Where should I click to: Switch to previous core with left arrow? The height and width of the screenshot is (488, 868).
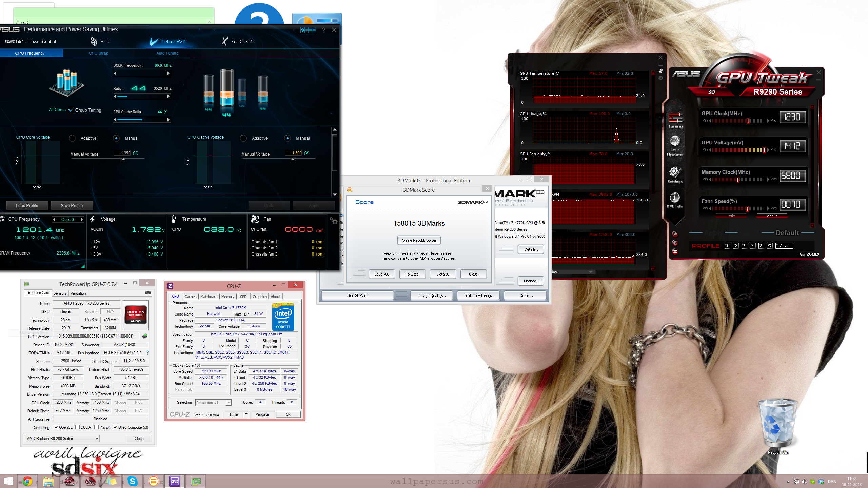click(54, 220)
